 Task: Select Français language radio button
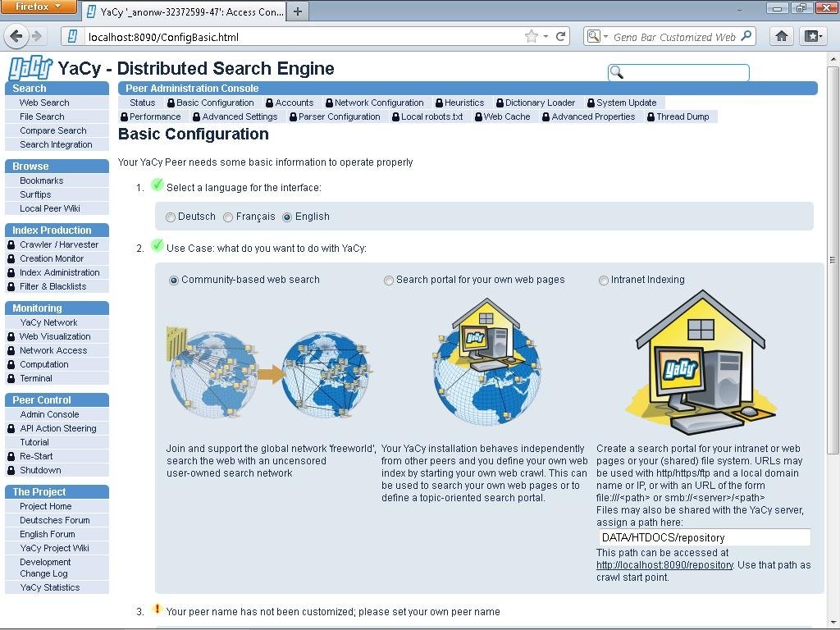228,217
